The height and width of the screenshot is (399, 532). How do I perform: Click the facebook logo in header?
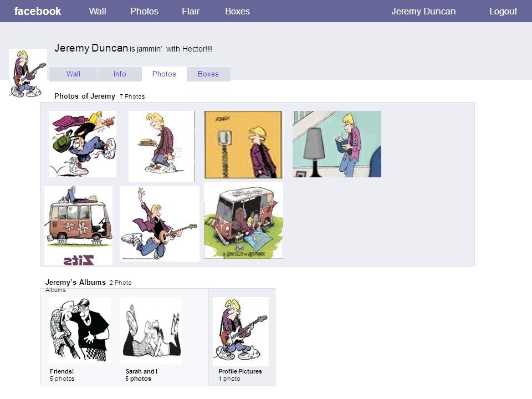tap(38, 11)
